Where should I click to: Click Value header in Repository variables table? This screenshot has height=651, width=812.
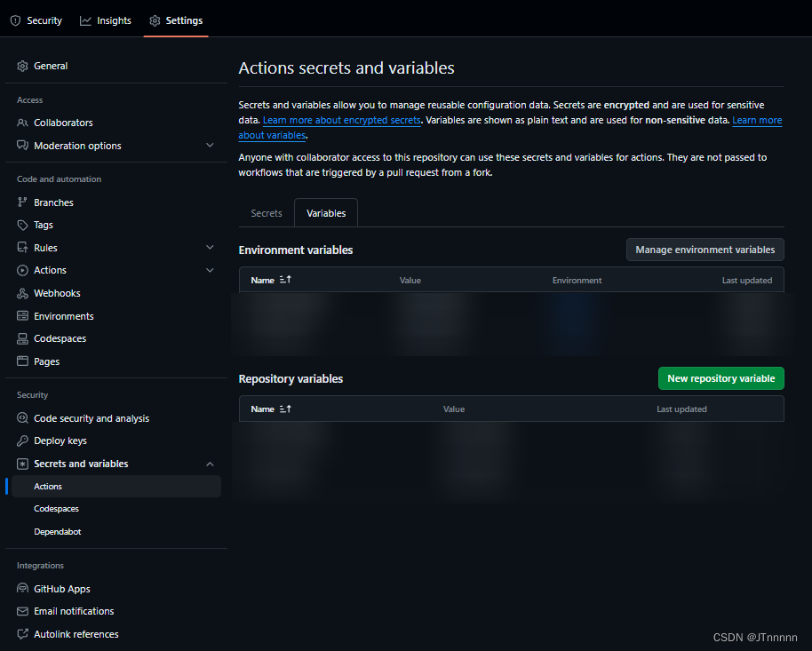coord(454,409)
